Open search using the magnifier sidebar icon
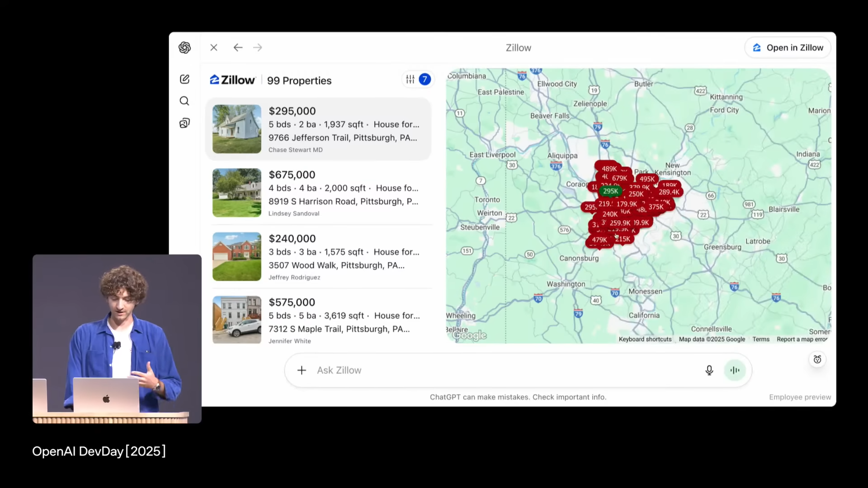The image size is (868, 488). [184, 101]
